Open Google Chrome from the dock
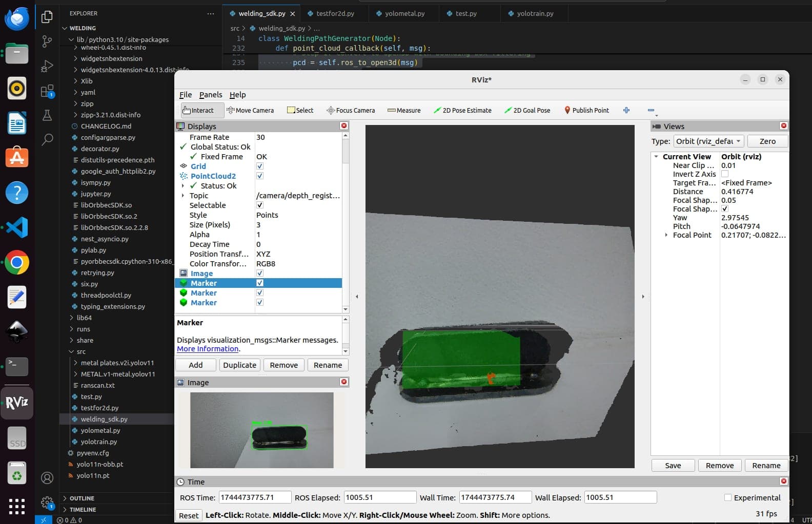 click(x=17, y=263)
